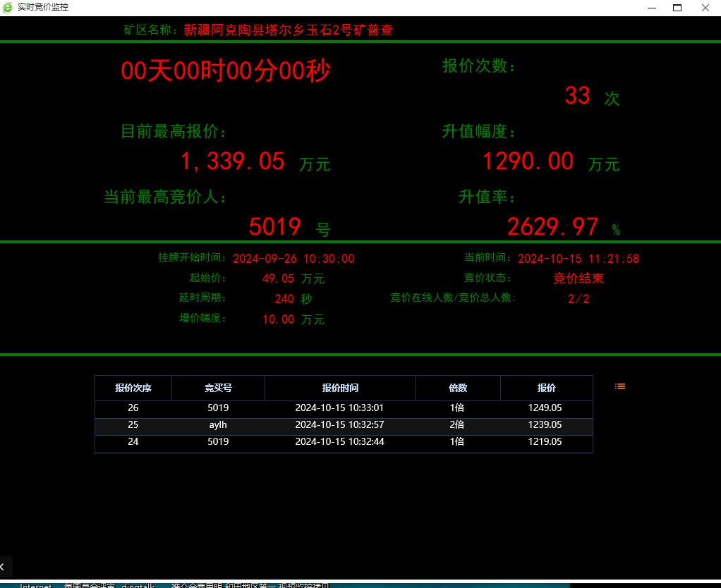Click the mining area name in red

pyautogui.click(x=288, y=30)
